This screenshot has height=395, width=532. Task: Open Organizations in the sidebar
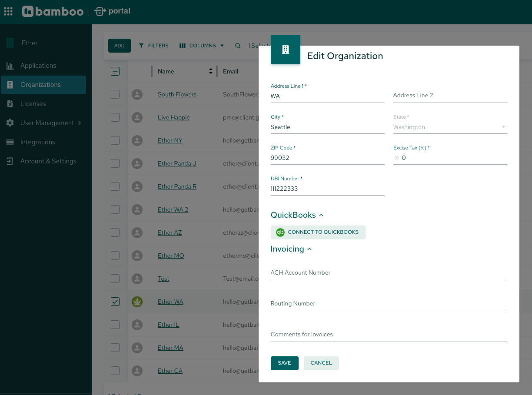[43, 85]
